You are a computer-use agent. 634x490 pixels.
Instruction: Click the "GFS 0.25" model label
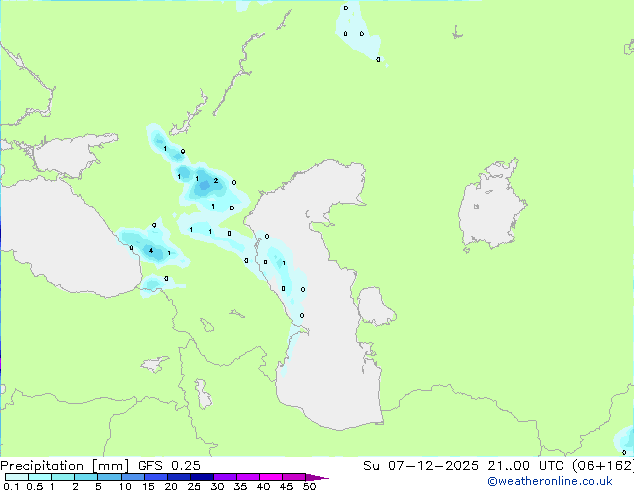[169, 466]
